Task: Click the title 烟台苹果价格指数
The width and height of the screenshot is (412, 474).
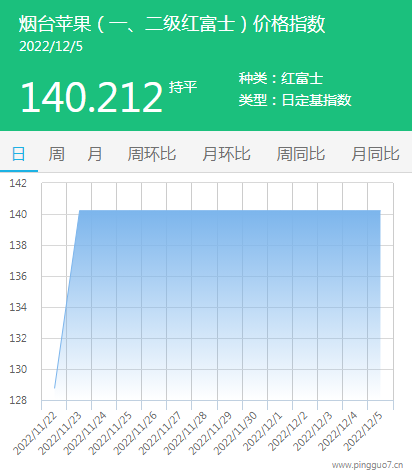Action: [x=172, y=24]
